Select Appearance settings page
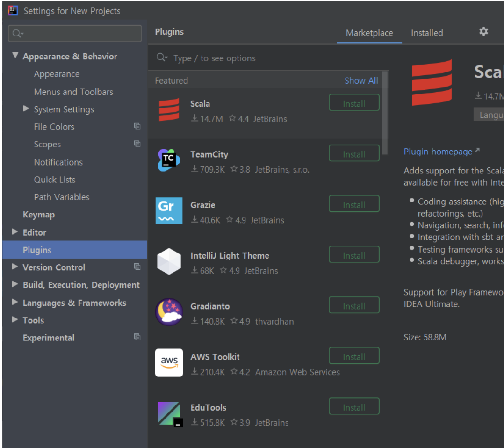This screenshot has height=448, width=504. (57, 74)
